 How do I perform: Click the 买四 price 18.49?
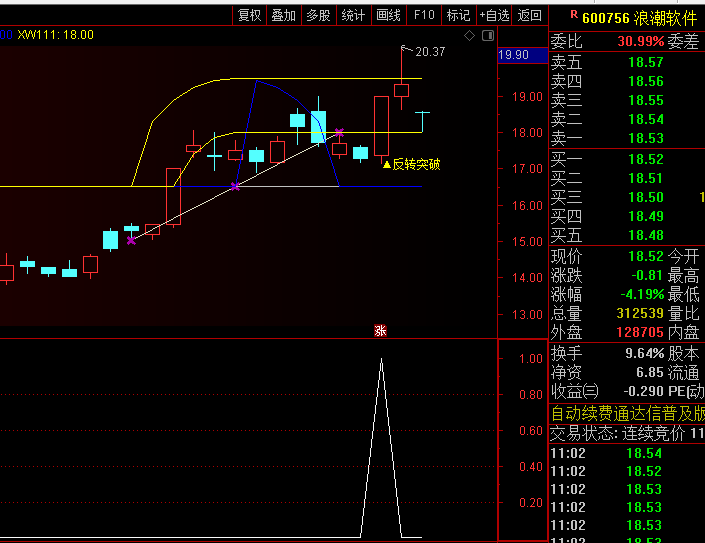pos(646,216)
